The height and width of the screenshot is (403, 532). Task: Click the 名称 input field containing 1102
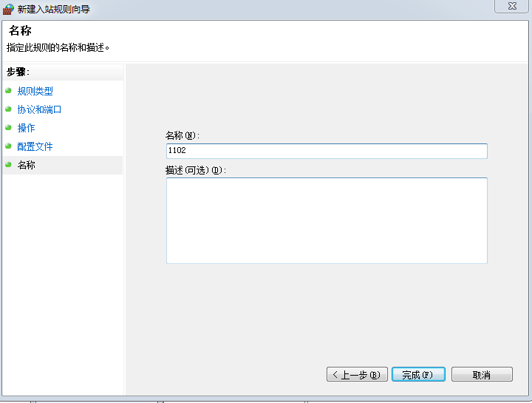coord(327,151)
